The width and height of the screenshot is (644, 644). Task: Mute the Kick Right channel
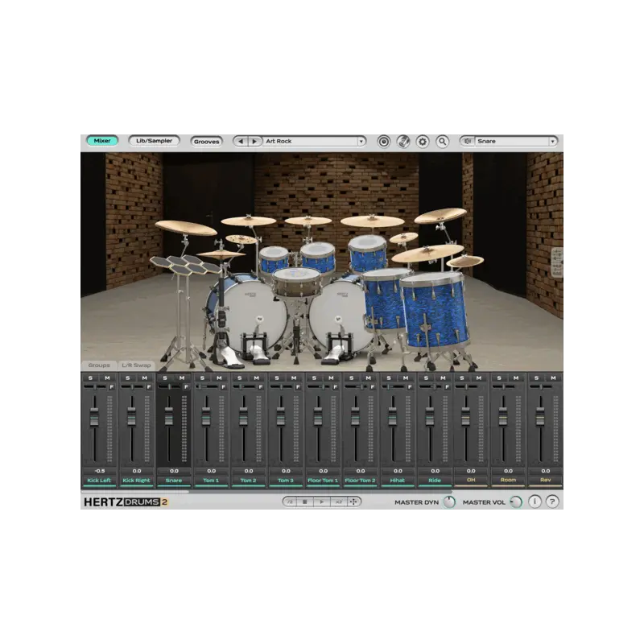click(145, 378)
